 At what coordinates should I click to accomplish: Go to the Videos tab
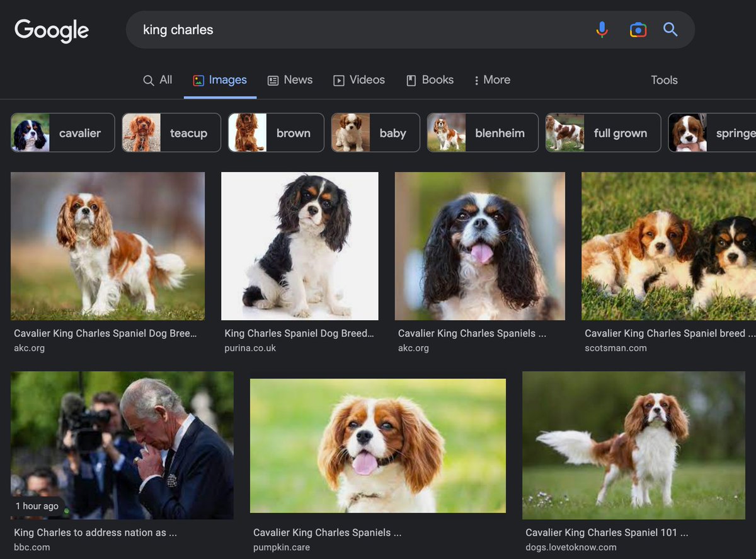pyautogui.click(x=359, y=80)
